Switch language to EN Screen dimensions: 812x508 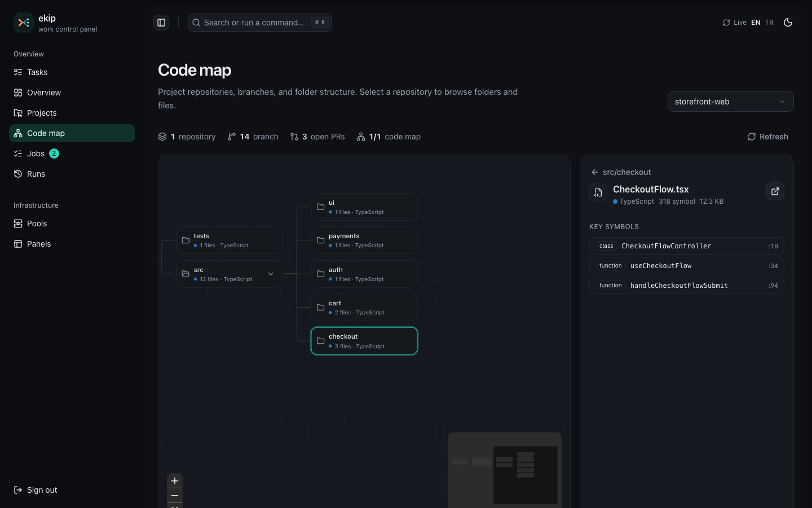tap(756, 23)
